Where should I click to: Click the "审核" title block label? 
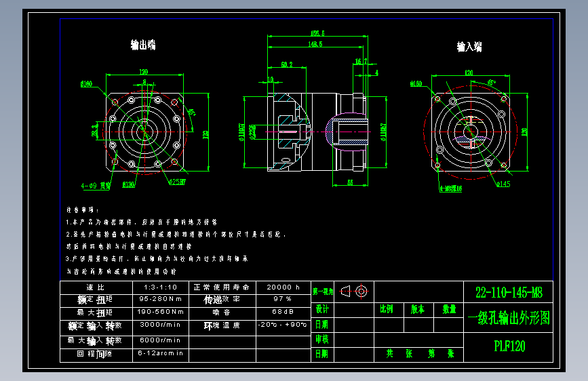[321, 339]
